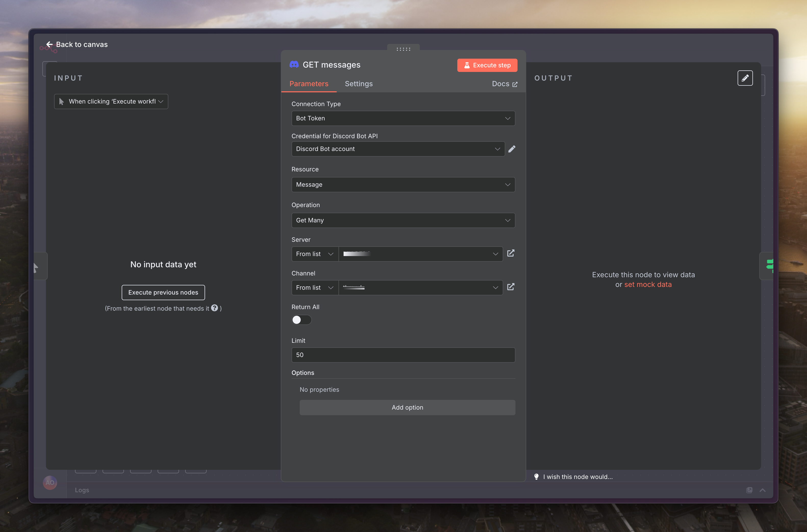The width and height of the screenshot is (807, 532).
Task: Open the Resource Message dropdown
Action: 403,185
